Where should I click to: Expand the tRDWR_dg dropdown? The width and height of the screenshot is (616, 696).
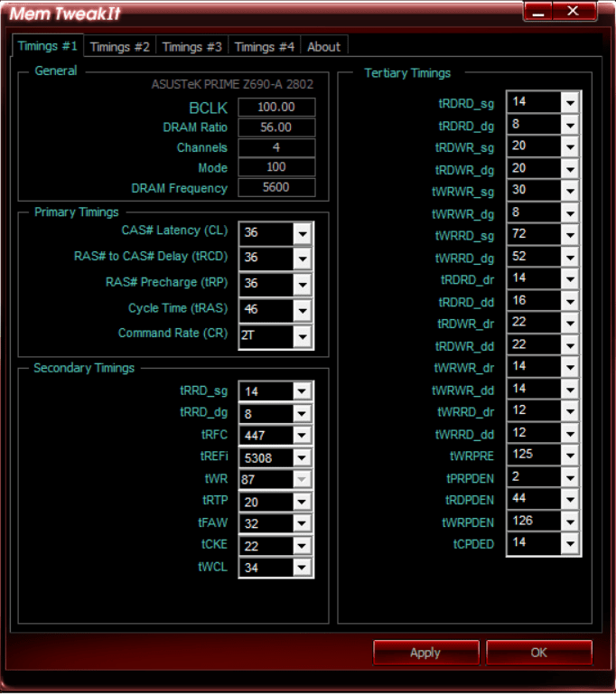pyautogui.click(x=570, y=170)
